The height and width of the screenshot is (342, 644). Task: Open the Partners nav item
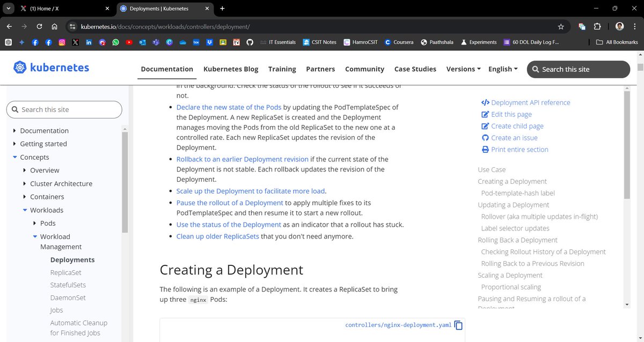[320, 69]
